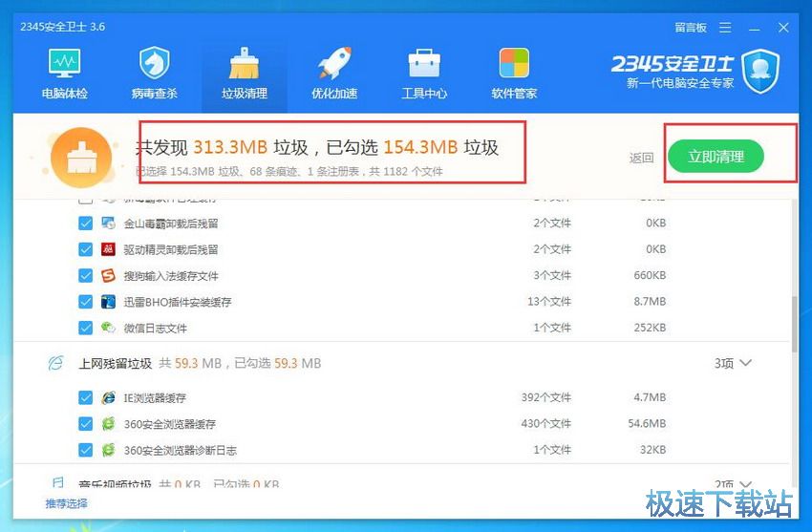Click the 立即清理 green button
Image resolution: width=812 pixels, height=532 pixels.
[716, 157]
